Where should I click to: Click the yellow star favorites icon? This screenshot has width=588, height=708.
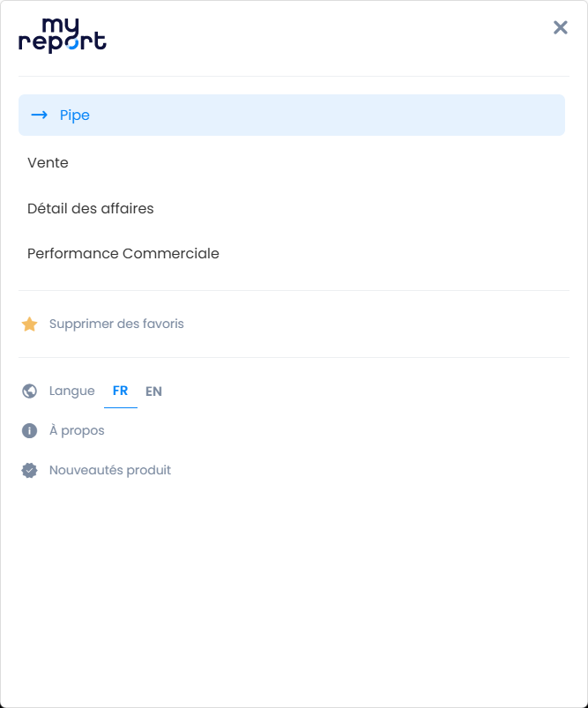click(30, 324)
